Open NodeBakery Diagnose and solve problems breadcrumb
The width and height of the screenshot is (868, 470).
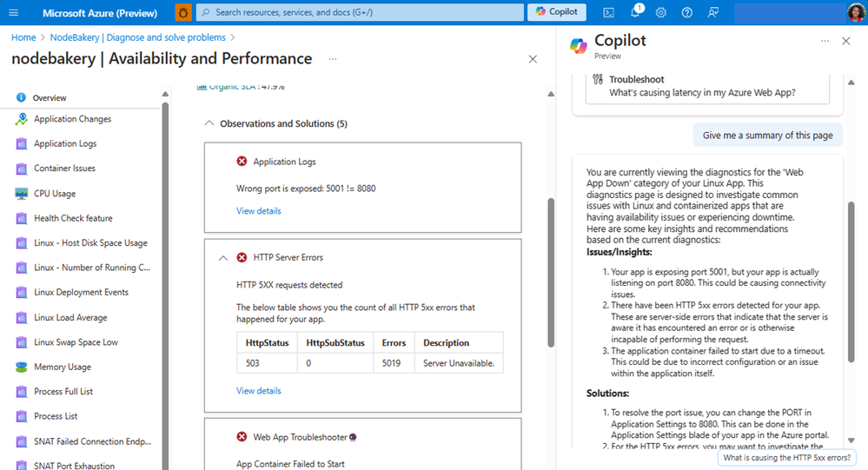coord(138,37)
